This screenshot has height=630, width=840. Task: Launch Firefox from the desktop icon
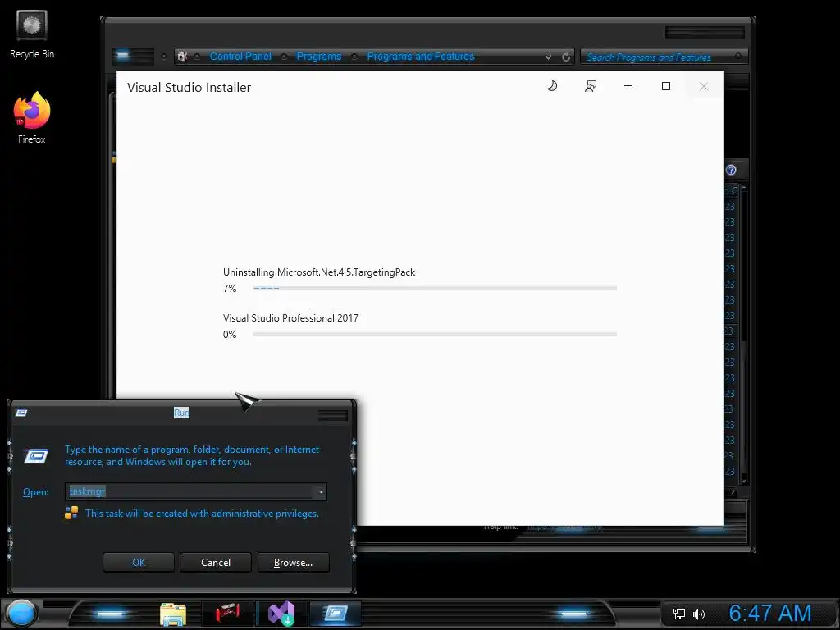32,118
